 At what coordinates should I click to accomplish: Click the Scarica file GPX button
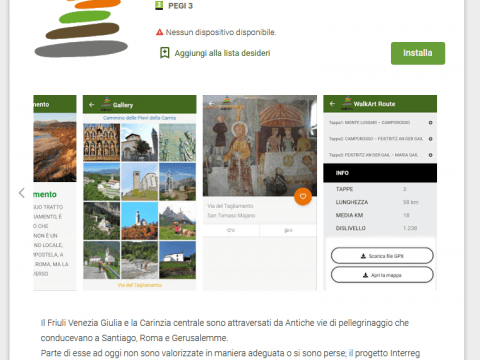382,256
